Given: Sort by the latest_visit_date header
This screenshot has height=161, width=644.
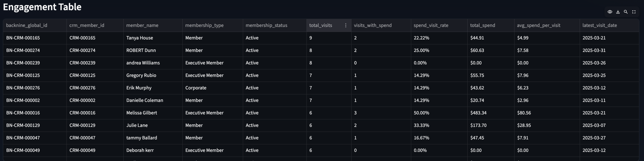Looking at the screenshot, I should pos(599,25).
